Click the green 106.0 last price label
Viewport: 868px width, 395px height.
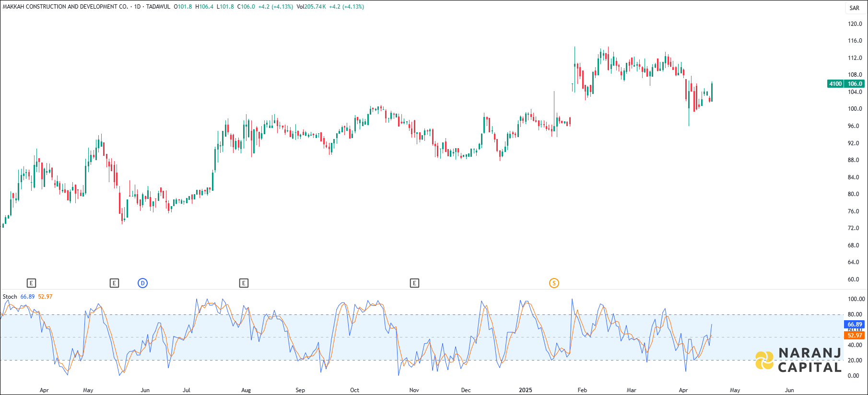[855, 84]
